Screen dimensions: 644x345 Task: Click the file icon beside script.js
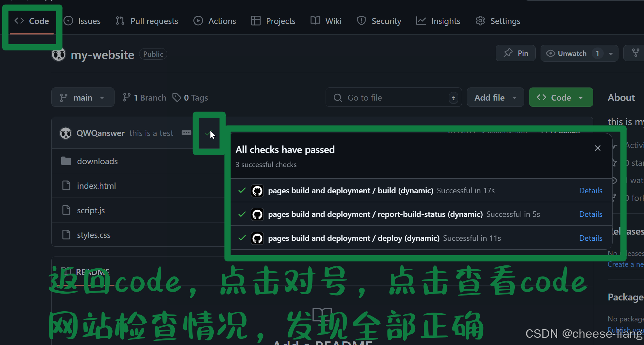point(66,210)
